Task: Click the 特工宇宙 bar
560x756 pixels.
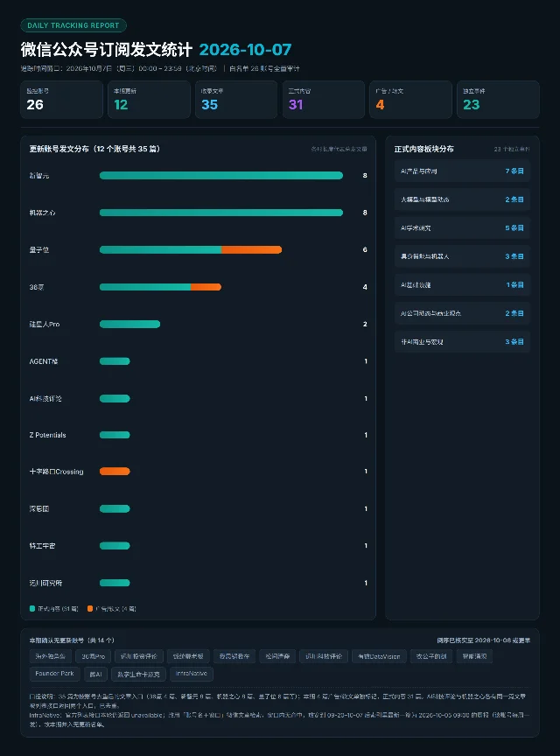Action: [115, 546]
